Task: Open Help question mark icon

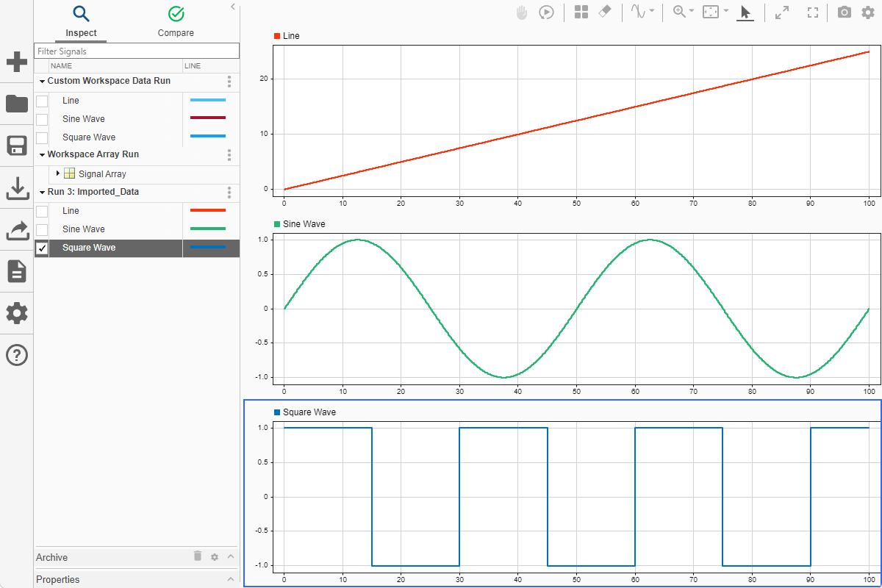Action: coord(17,355)
